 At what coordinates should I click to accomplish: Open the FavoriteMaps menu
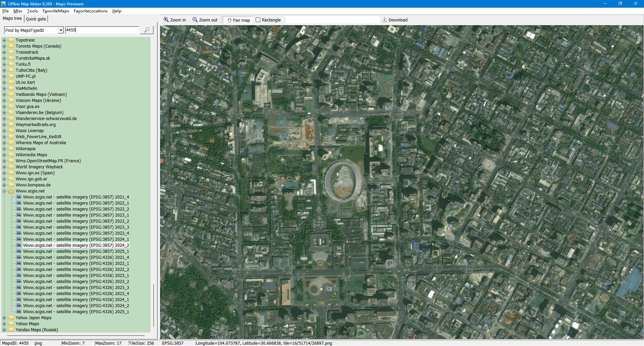[x=56, y=11]
